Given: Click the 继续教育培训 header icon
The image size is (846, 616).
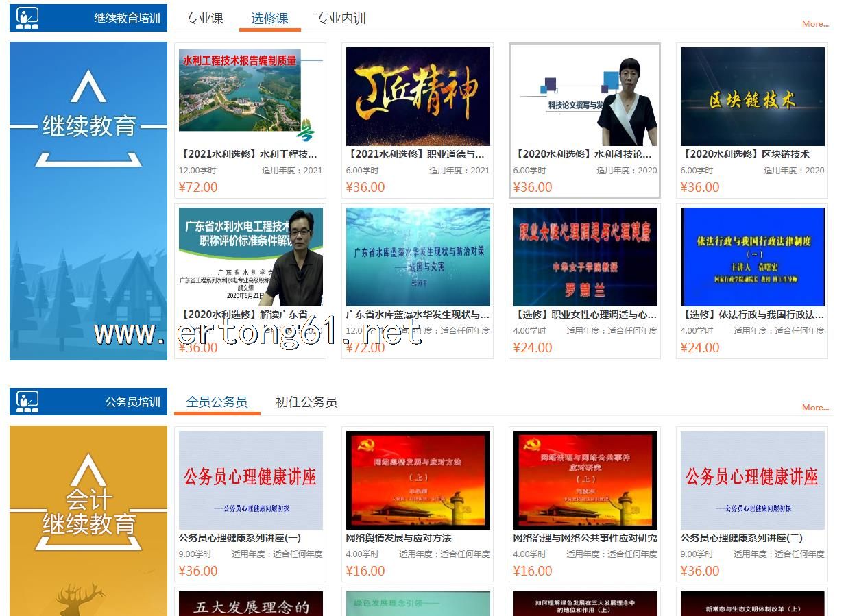Looking at the screenshot, I should (27, 18).
